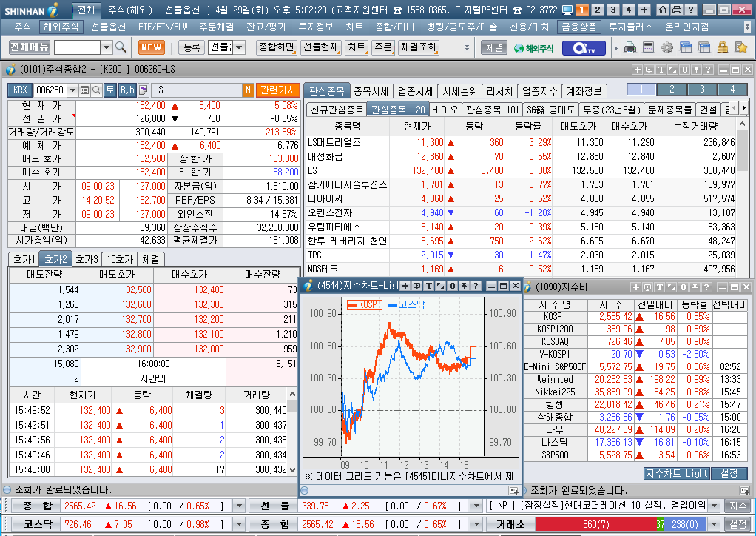Viewport: 756px width, 536px height.
Task: Click the printer icon in title bar
Action: (676, 10)
